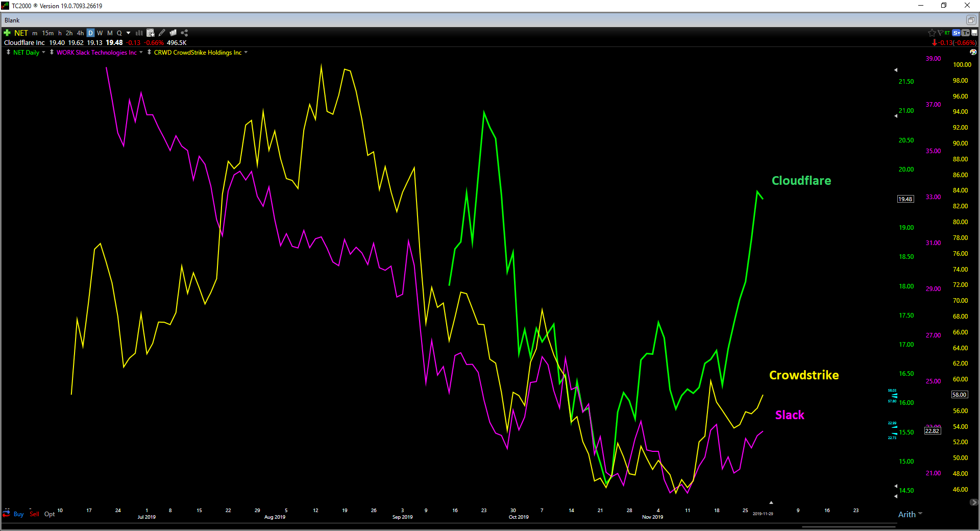Click the add indicator grid icon
The width and height of the screenshot is (980, 531).
tap(151, 33)
